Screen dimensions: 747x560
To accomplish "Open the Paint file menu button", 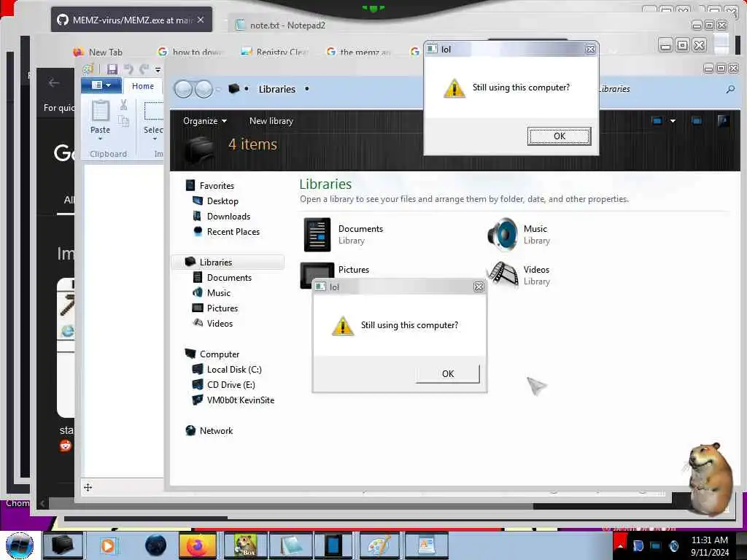I will [x=101, y=85].
